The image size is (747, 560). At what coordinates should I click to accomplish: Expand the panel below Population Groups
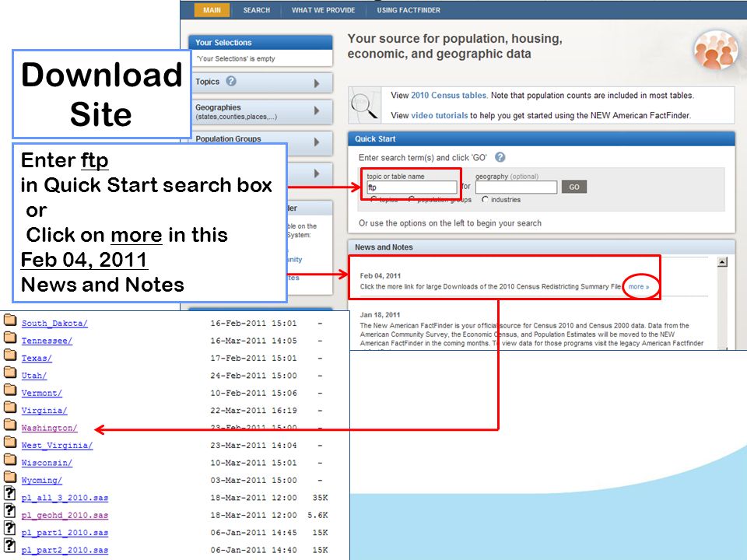317,173
